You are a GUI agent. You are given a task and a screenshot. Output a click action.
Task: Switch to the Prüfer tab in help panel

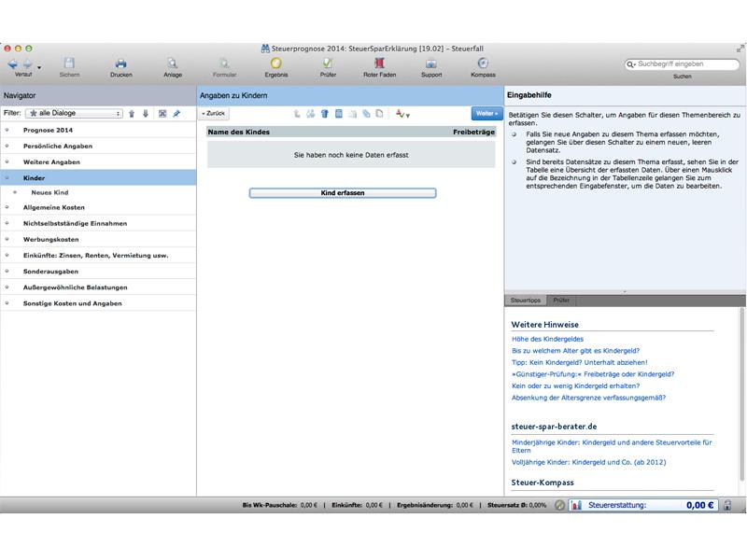point(561,301)
